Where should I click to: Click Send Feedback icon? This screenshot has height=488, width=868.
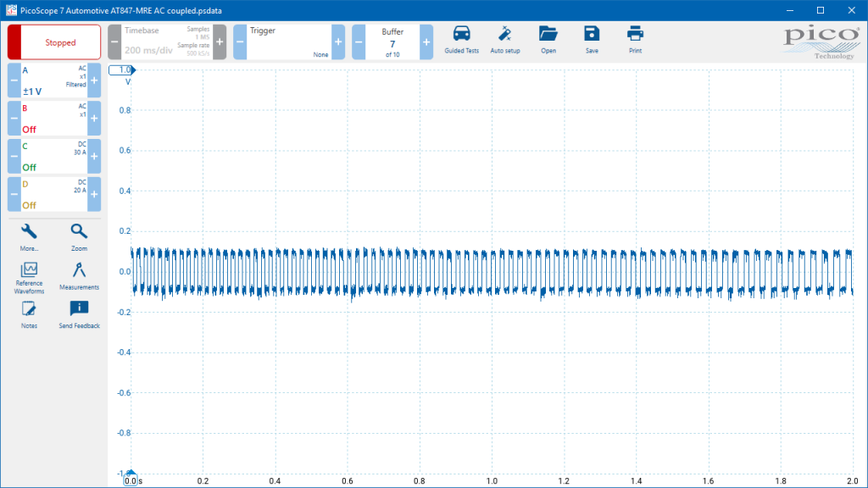79,315
